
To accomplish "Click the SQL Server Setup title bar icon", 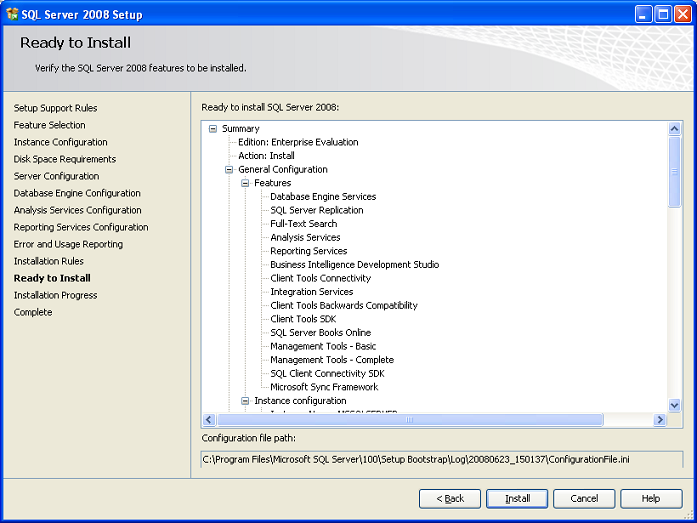I will pos(12,14).
